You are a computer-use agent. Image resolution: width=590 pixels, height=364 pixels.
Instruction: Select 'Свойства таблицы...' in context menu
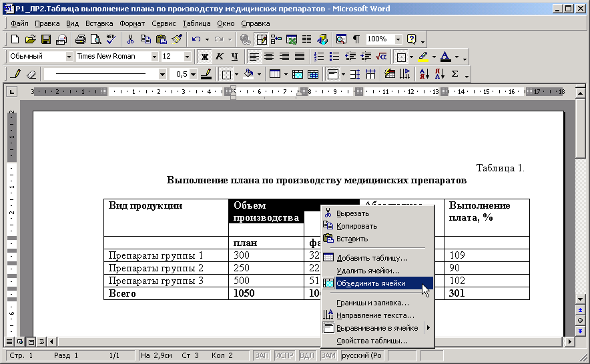(372, 341)
